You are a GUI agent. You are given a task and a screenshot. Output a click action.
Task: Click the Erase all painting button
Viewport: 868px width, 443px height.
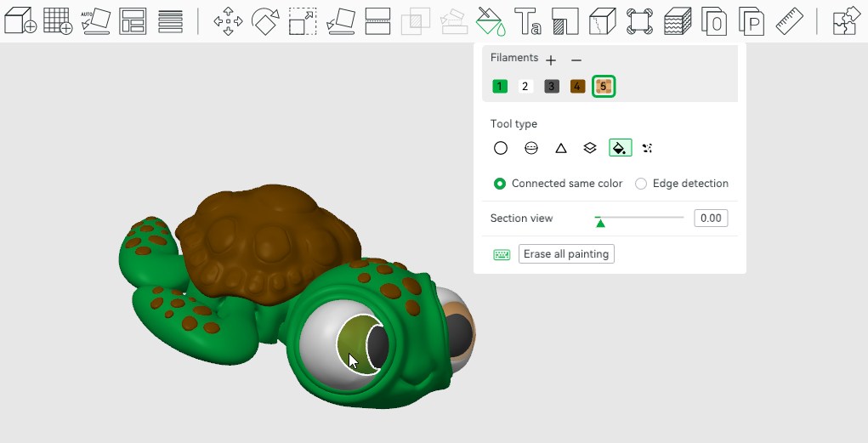pos(566,254)
